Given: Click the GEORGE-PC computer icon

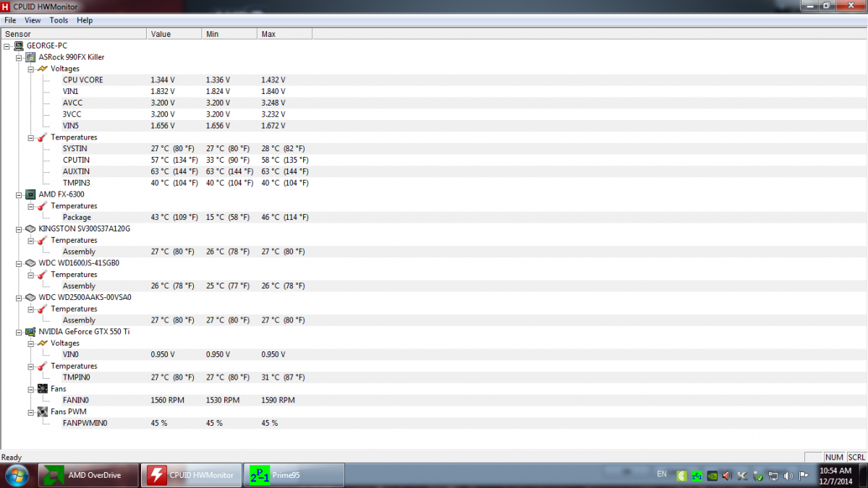Looking at the screenshot, I should [18, 46].
